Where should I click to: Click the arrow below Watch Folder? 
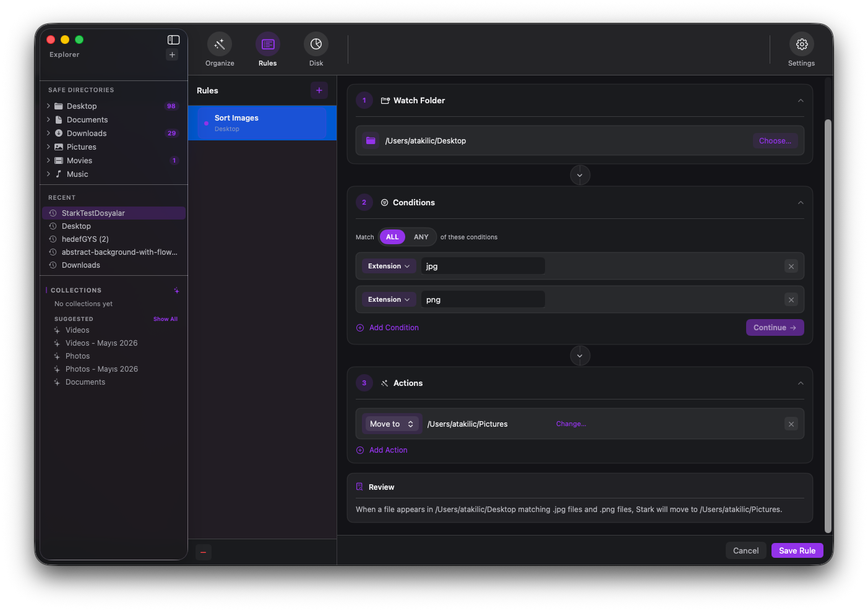[580, 175]
